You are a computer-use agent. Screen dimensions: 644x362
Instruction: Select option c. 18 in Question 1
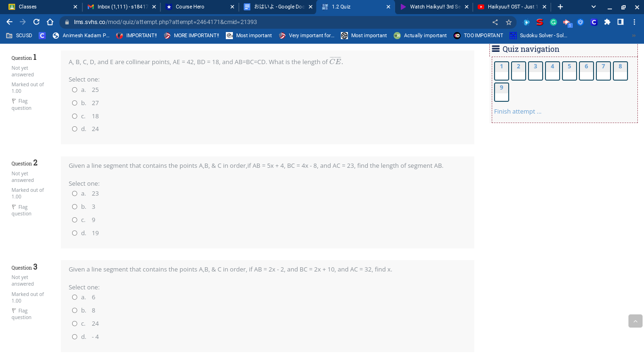[74, 116]
